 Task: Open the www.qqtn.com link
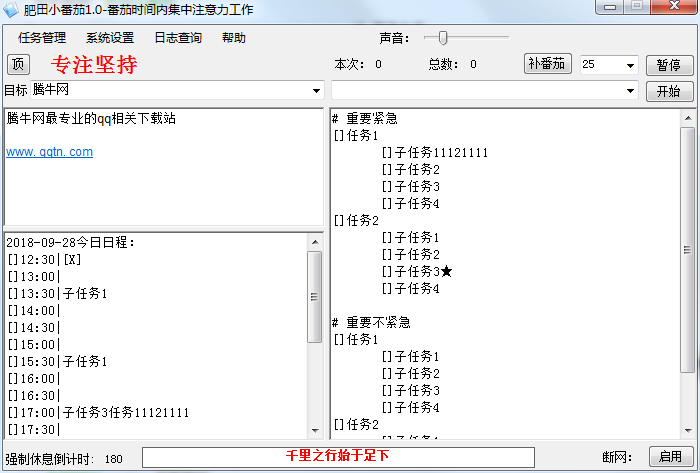coord(50,152)
